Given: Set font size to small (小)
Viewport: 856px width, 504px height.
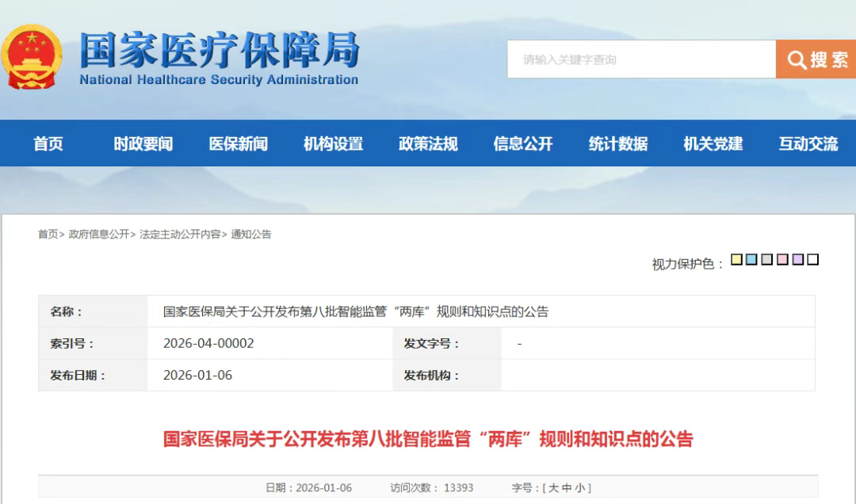Looking at the screenshot, I should (x=579, y=487).
